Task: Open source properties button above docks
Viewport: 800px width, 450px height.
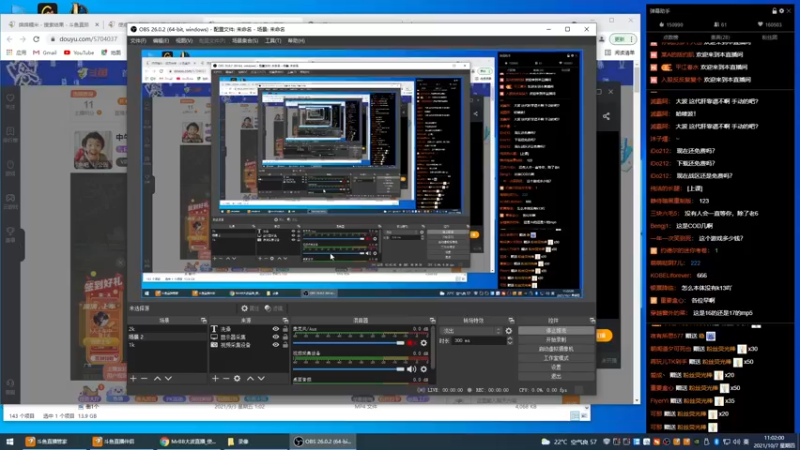Action: point(250,308)
